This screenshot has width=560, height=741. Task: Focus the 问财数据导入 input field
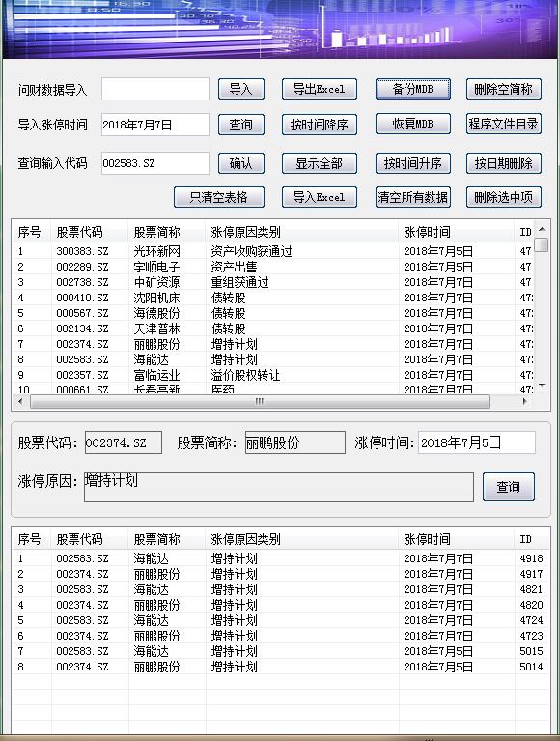click(155, 89)
